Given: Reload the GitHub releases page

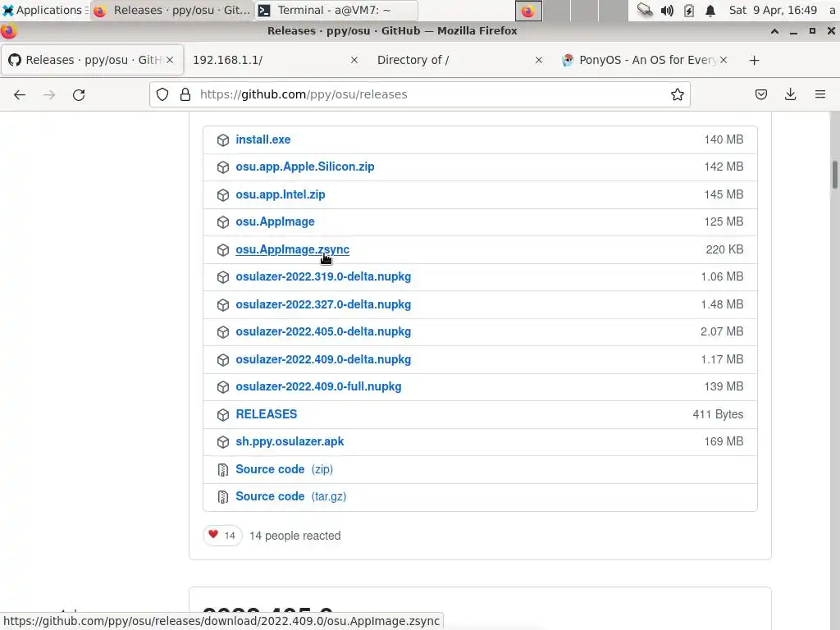Looking at the screenshot, I should [79, 95].
